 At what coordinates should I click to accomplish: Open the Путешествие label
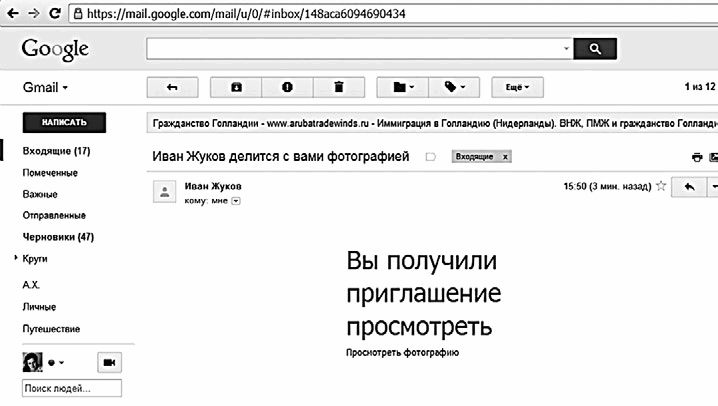pos(51,329)
